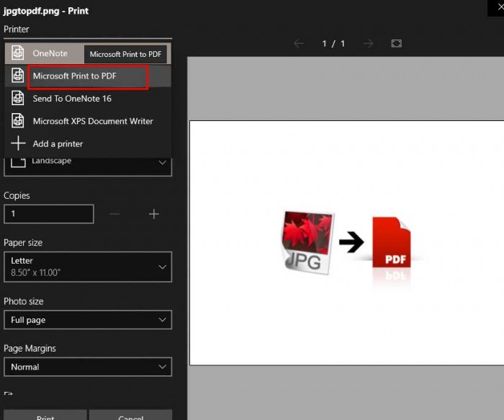504x420 pixels.
Task: Go to next preview page arrow
Action: tap(369, 43)
